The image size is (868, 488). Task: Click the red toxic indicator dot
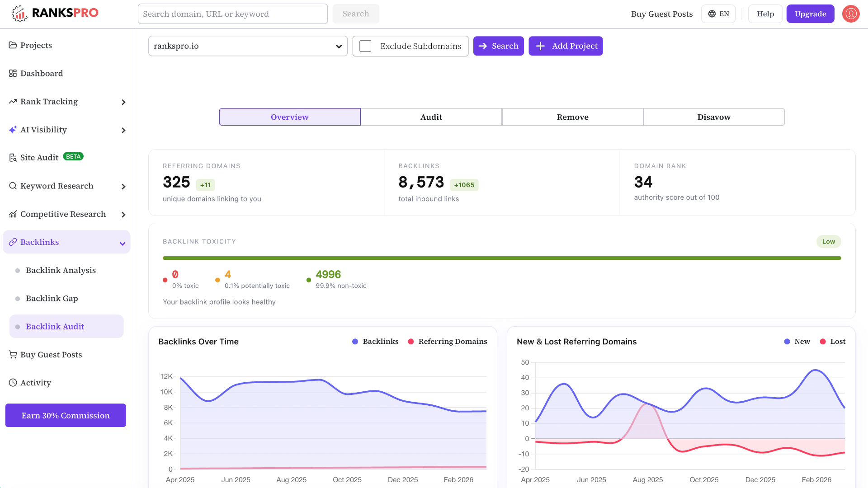165,280
